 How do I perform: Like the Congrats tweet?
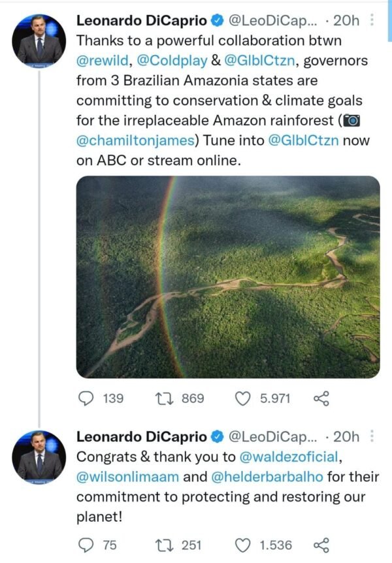(243, 545)
